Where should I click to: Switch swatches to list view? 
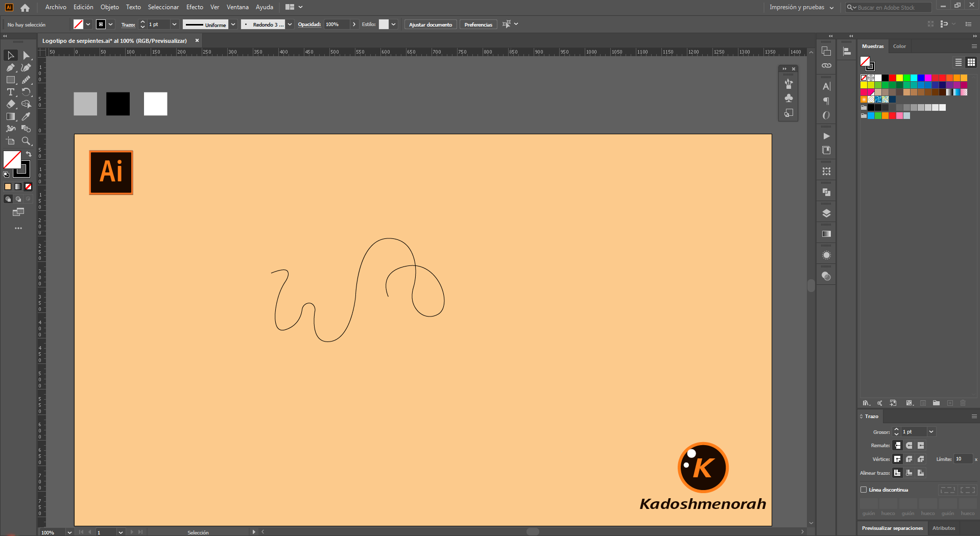tap(959, 62)
